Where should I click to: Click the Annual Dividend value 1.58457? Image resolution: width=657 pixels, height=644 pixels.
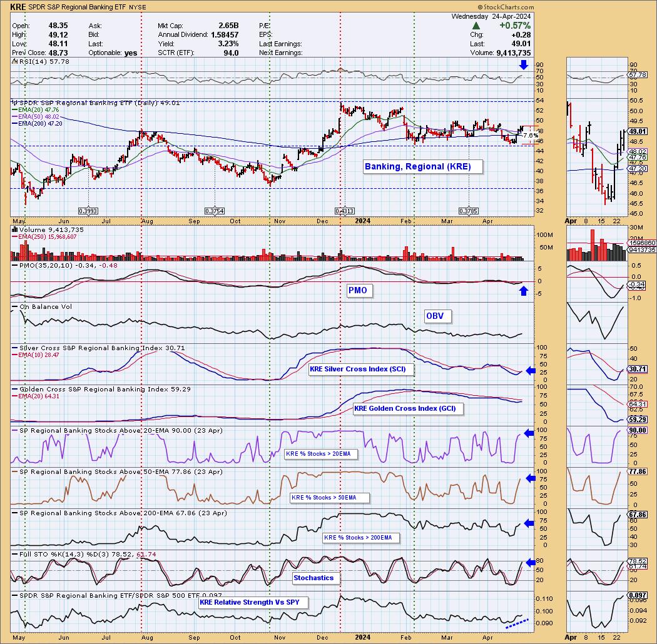pyautogui.click(x=225, y=35)
